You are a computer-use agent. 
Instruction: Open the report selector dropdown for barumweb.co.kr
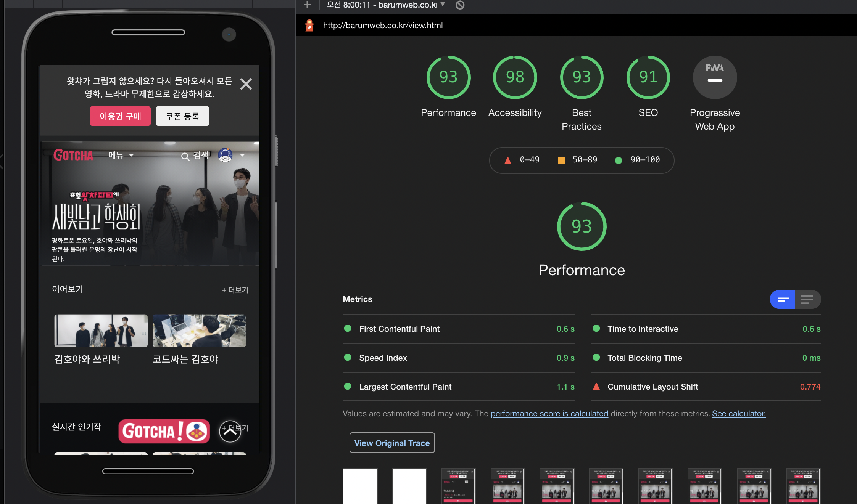443,4
